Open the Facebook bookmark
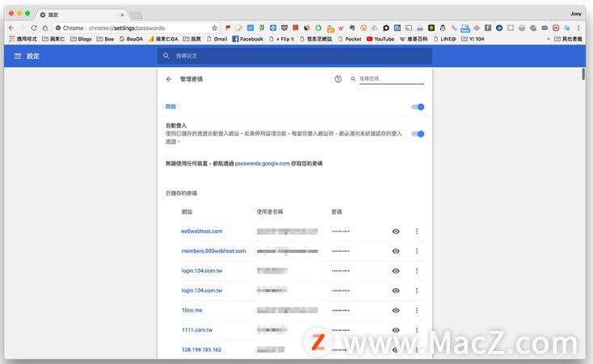The image size is (593, 364). coord(248,39)
